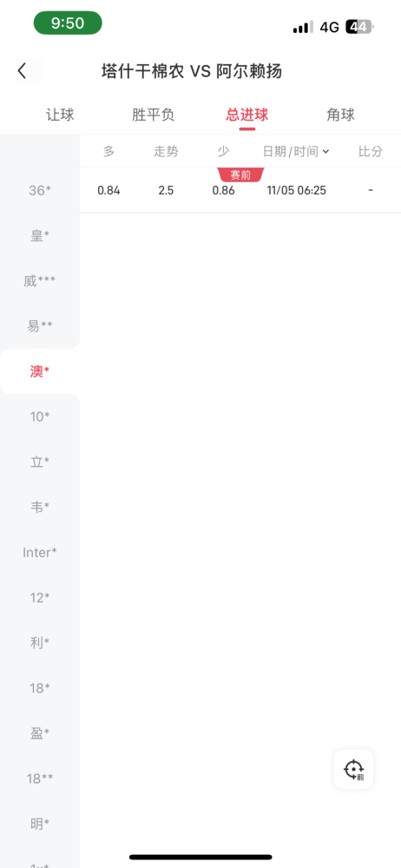Viewport: 401px width, 868px height.
Task: Tap the battery indicator in status bar
Action: [x=359, y=27]
